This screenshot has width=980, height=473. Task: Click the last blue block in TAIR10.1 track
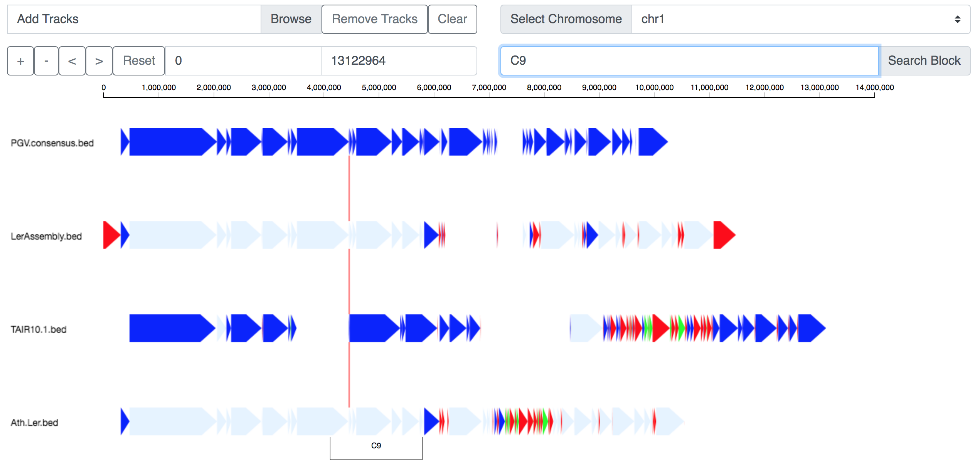click(x=812, y=328)
